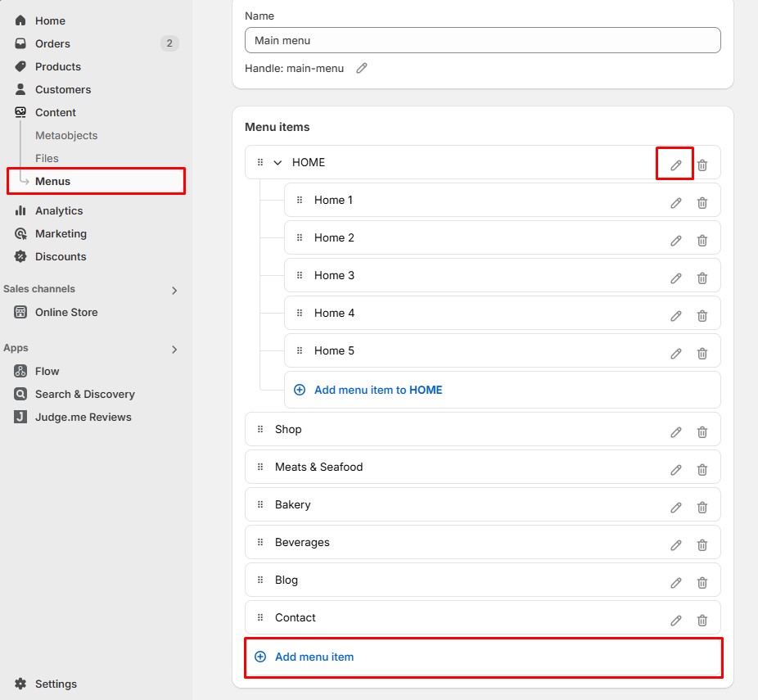Collapse the HOME item using its chevron

[277, 162]
